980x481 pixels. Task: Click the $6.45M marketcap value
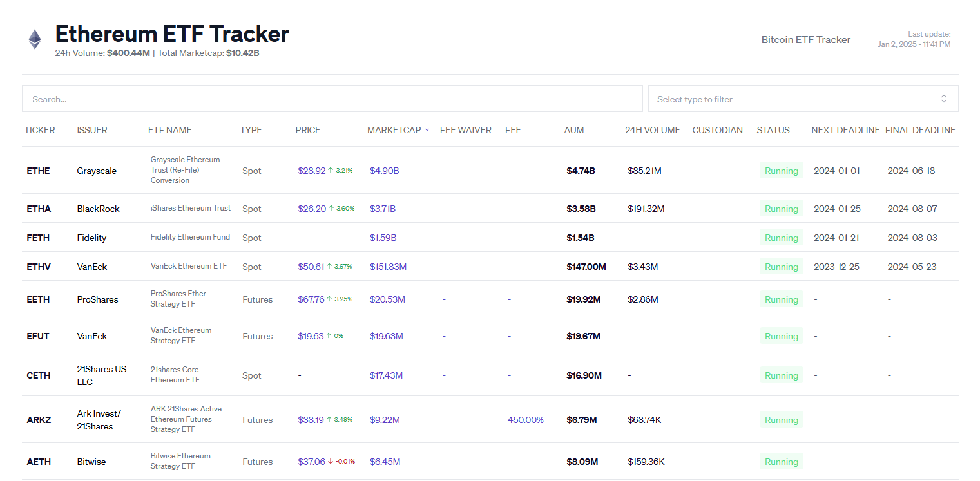click(x=385, y=462)
